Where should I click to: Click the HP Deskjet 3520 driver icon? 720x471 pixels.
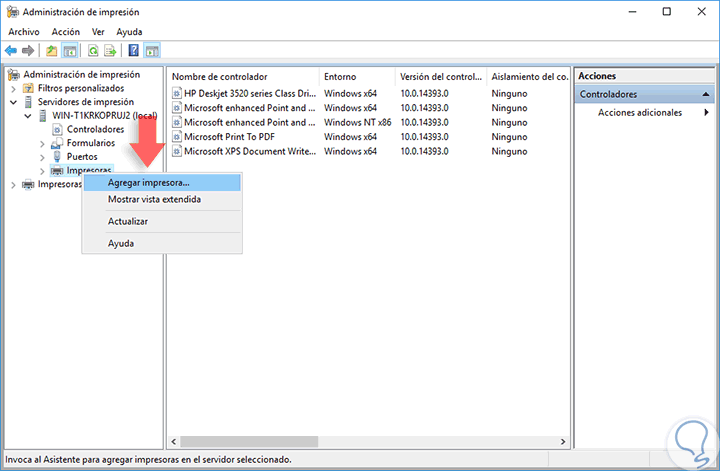[177, 94]
